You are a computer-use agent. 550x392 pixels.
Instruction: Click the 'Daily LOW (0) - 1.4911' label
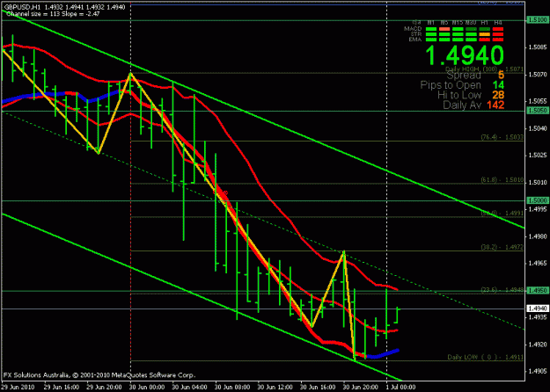pos(486,358)
